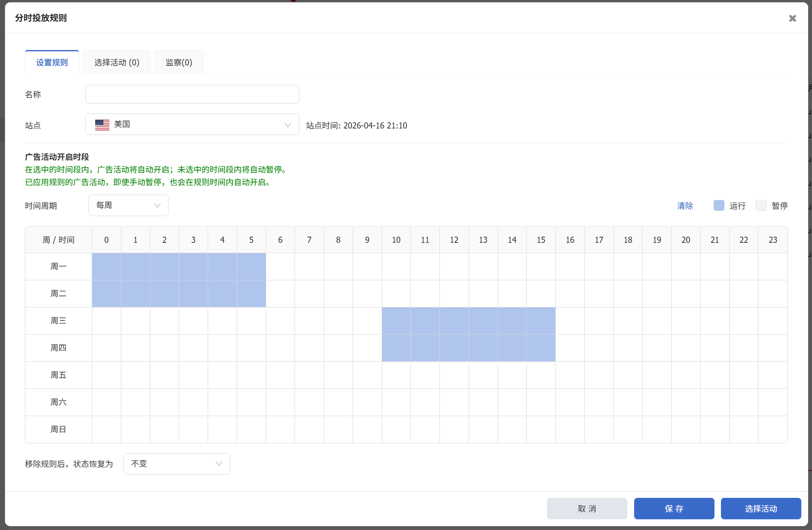
Task: Switch to the 选择活动 (0) tab
Action: coord(117,62)
